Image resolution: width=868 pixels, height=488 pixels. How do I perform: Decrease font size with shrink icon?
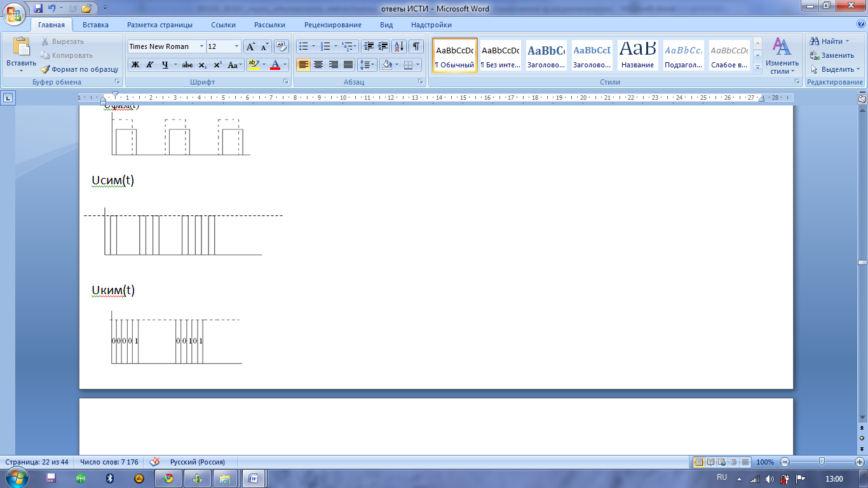click(265, 46)
